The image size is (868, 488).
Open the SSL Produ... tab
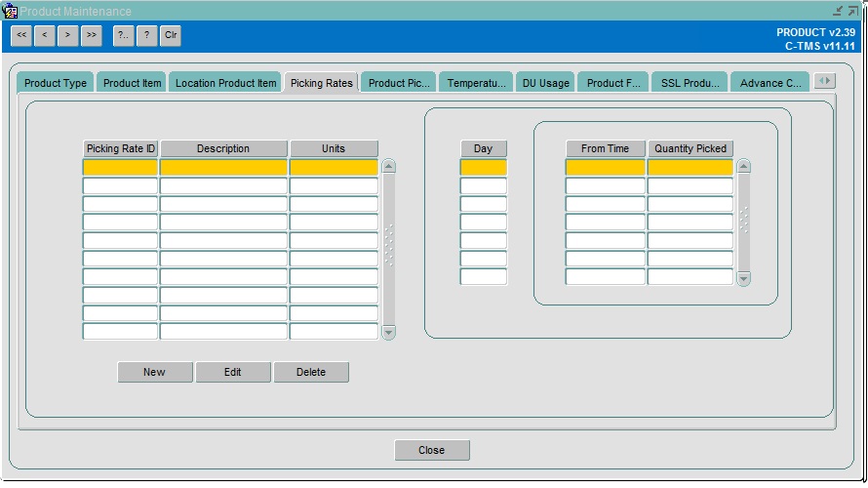690,83
